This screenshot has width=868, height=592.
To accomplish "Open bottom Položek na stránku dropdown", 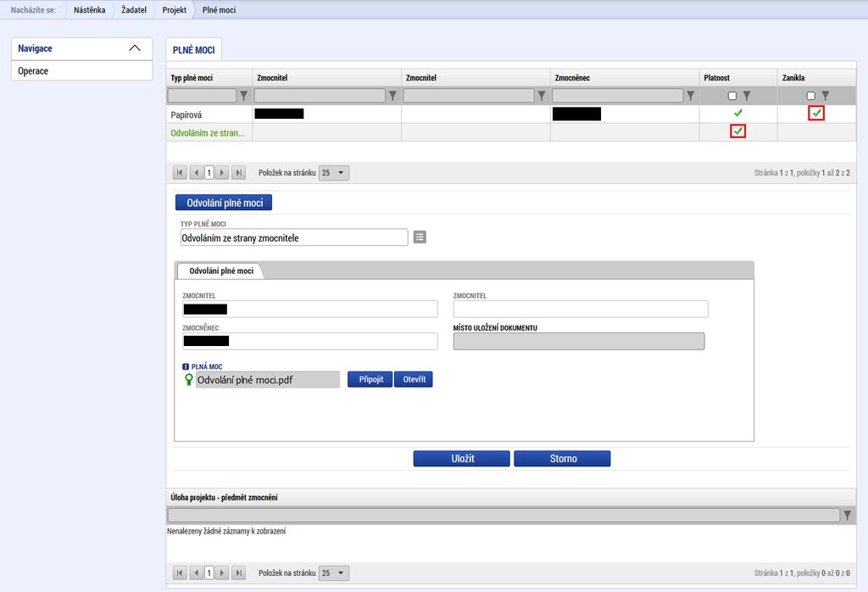I will click(334, 572).
